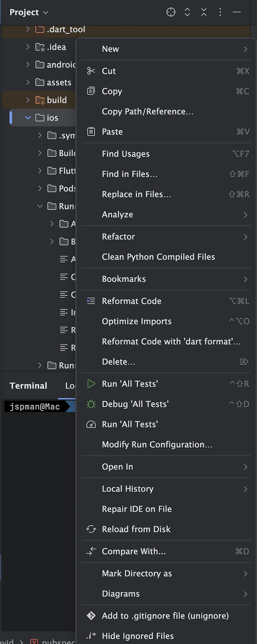Expand the .idea folder chevron
The image size is (257, 644).
(x=28, y=47)
